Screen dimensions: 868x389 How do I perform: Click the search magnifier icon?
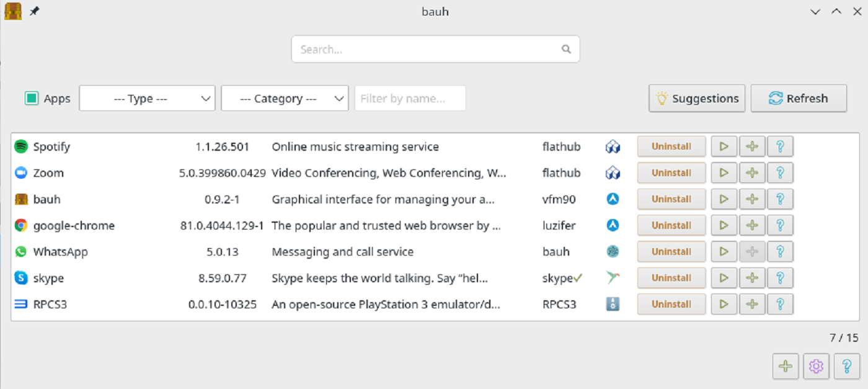coord(565,49)
